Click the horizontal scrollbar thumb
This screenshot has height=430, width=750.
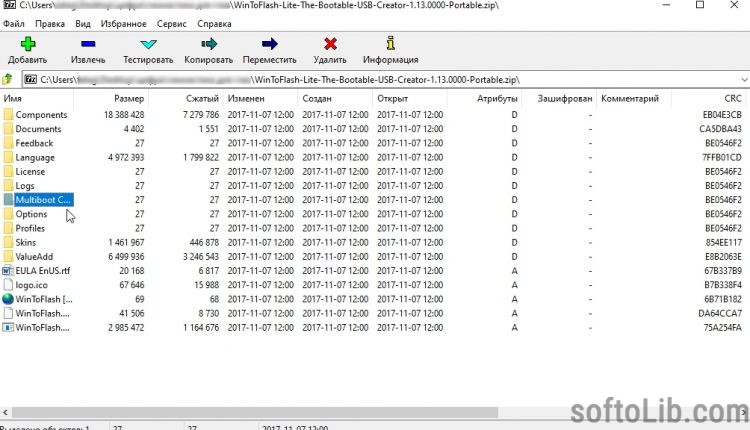tap(254, 412)
